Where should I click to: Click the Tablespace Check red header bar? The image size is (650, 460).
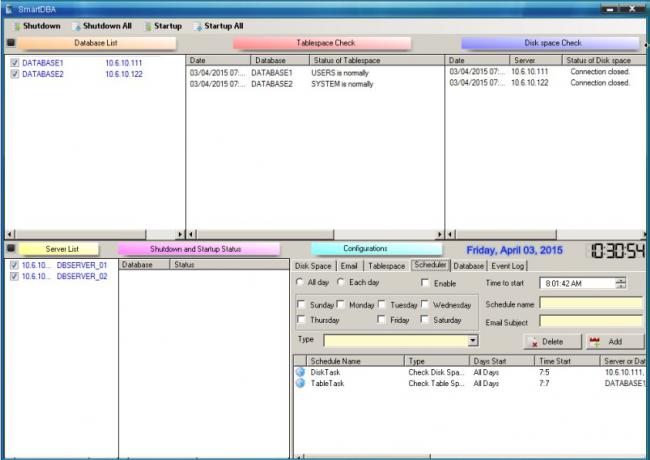click(x=321, y=44)
